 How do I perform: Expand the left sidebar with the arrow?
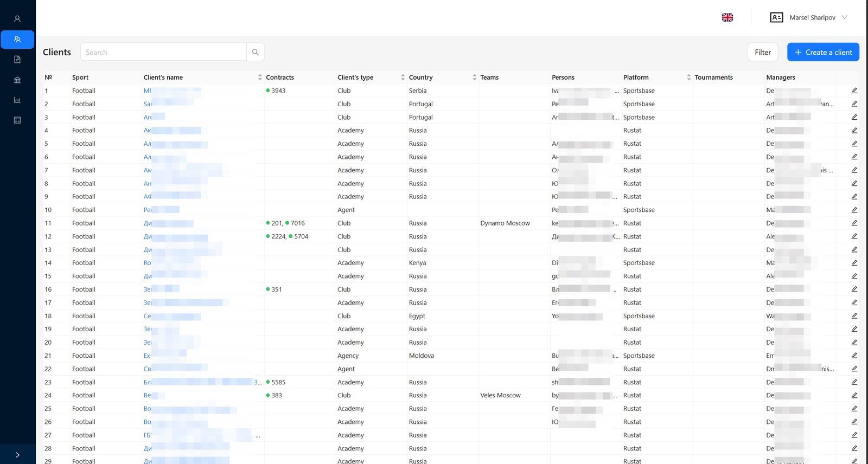click(x=17, y=455)
